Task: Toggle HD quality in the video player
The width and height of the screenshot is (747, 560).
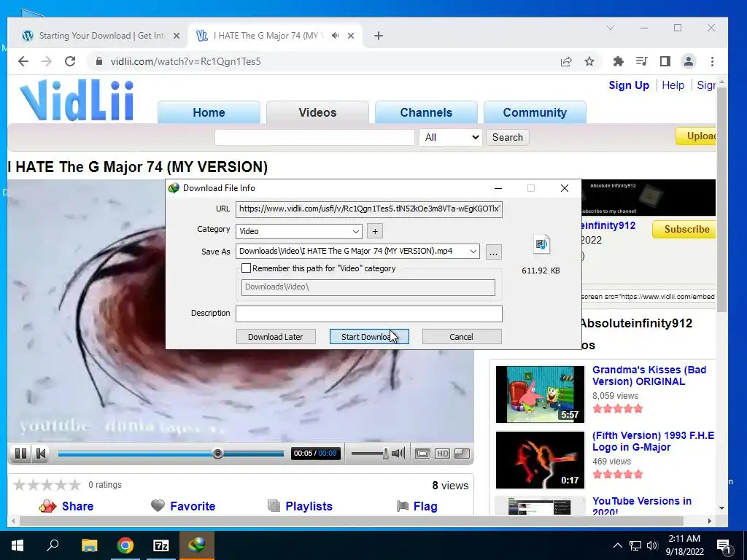Action: (442, 454)
